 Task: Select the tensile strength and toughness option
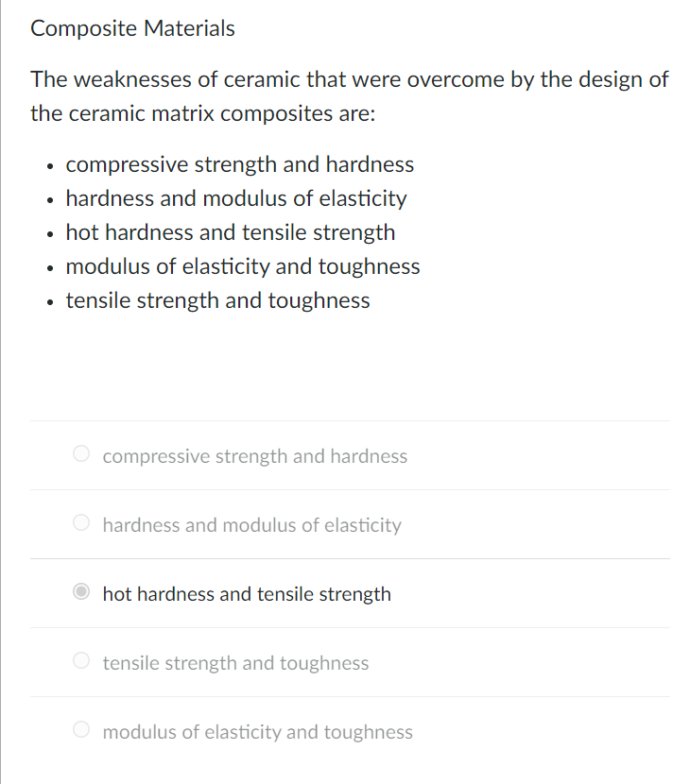(235, 663)
